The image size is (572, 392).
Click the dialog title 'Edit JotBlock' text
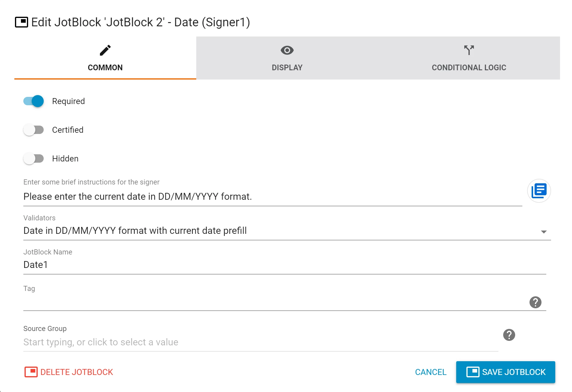click(141, 22)
